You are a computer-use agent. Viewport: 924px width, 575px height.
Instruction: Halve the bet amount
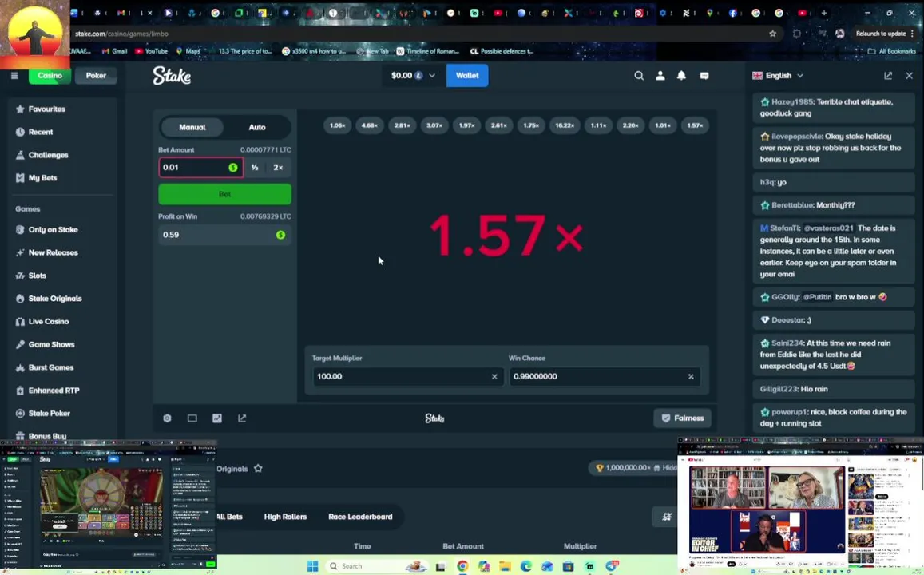(x=255, y=168)
